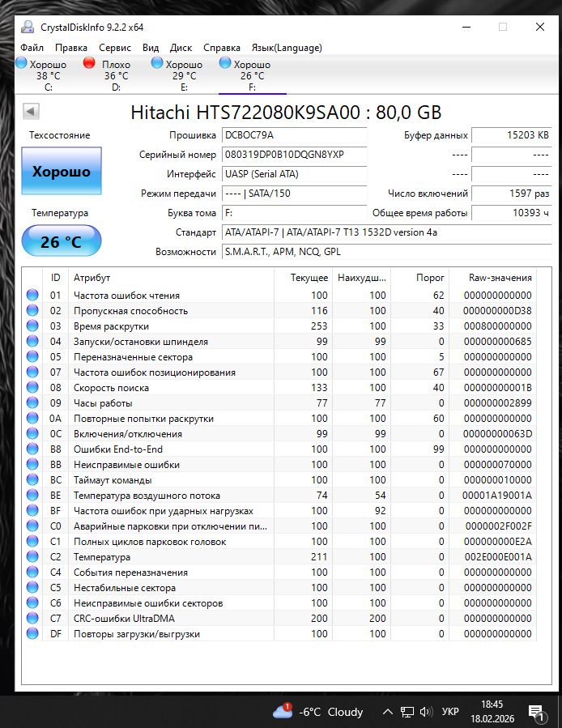
Task: Open the weather widget -6°C Cloudy
Action: [318, 711]
